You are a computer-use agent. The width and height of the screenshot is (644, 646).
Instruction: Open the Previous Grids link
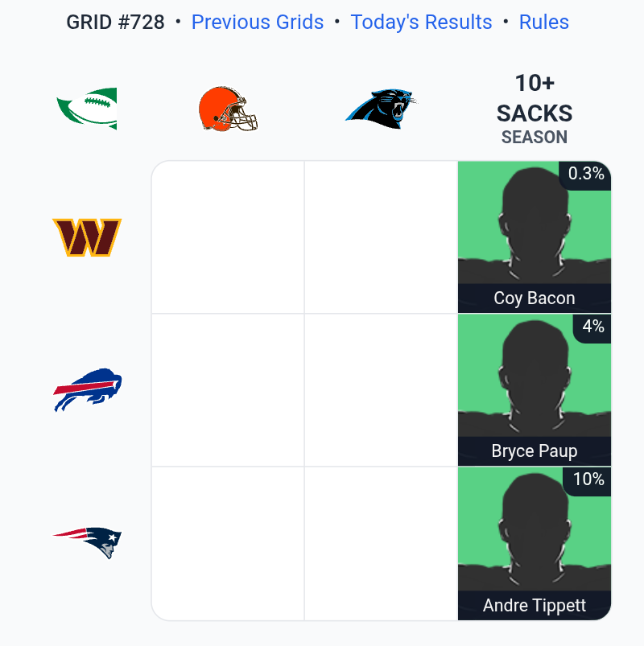click(258, 22)
